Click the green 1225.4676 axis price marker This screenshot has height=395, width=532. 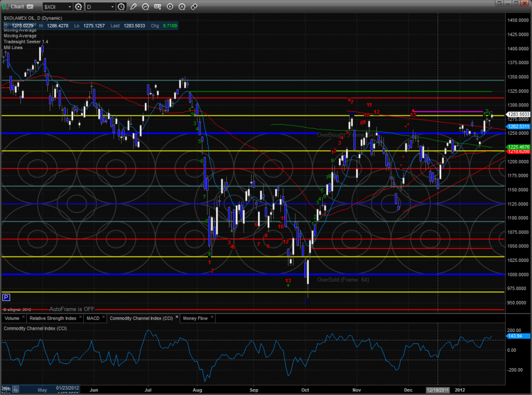(x=518, y=147)
